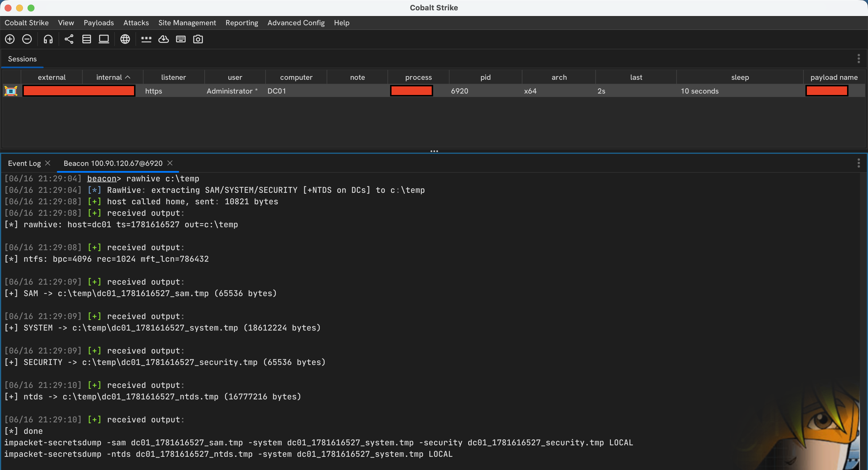Open downloads cloud icon
This screenshot has width=868, height=470.
[x=163, y=39]
